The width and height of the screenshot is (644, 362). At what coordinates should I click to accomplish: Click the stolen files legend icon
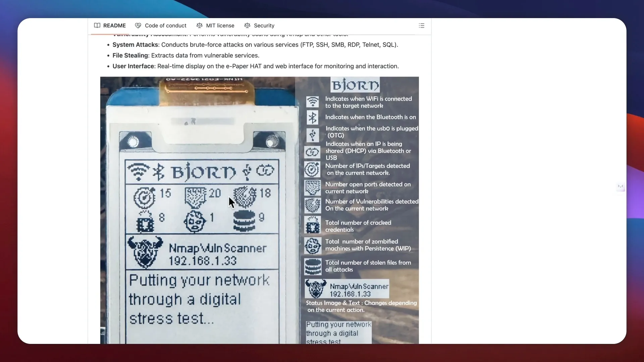tap(313, 267)
